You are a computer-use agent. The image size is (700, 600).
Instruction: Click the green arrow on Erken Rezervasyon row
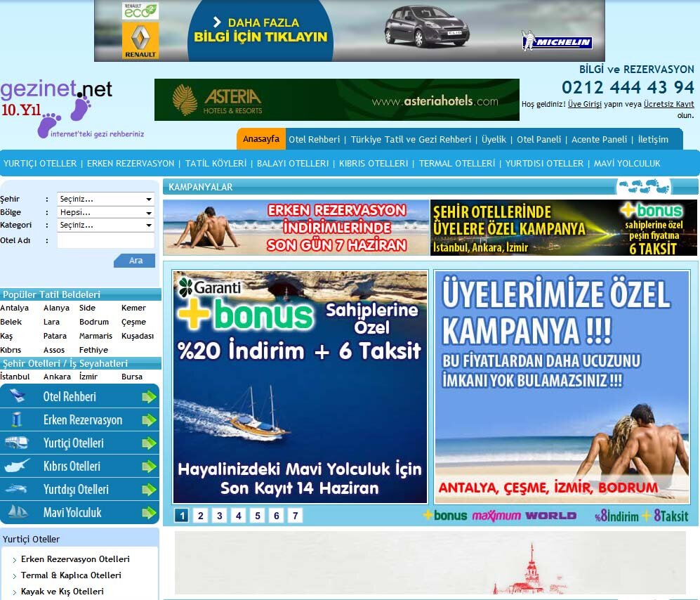coord(148,420)
